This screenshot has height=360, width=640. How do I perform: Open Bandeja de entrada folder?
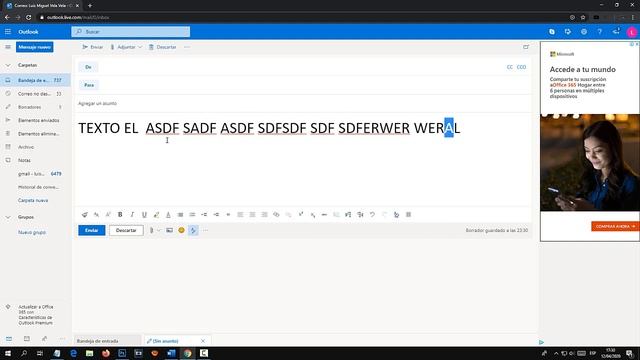(x=35, y=80)
